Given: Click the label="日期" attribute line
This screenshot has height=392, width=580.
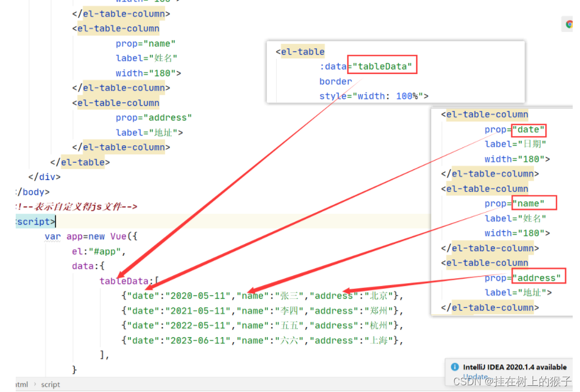Looking at the screenshot, I should (x=515, y=144).
